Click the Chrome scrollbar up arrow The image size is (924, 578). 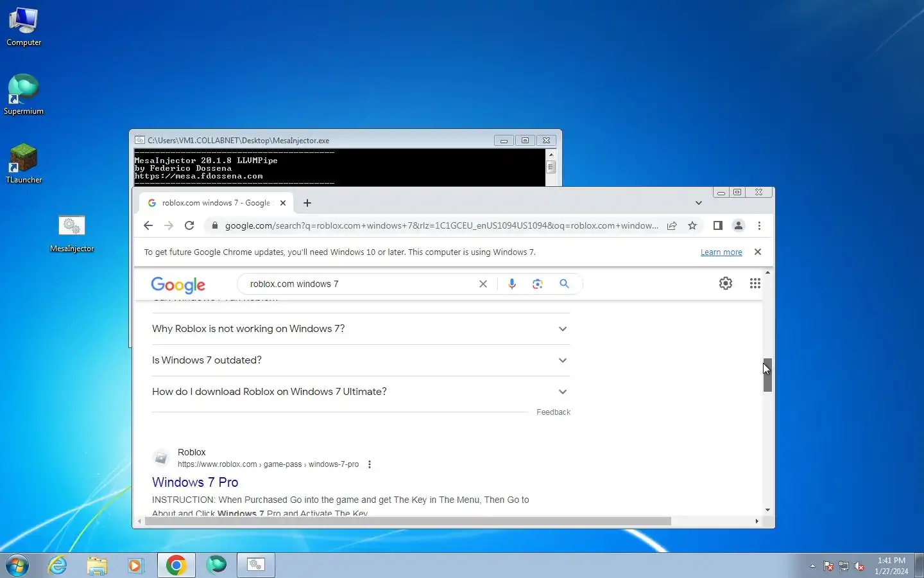coord(767,273)
